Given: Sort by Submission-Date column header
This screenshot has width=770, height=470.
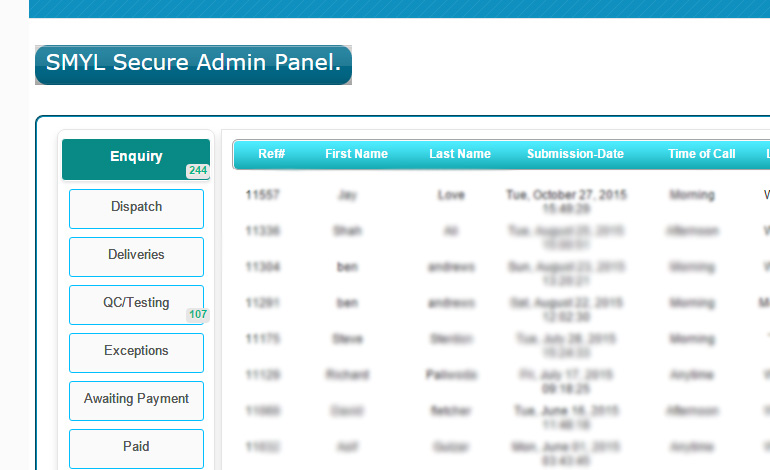Looking at the screenshot, I should click(575, 154).
